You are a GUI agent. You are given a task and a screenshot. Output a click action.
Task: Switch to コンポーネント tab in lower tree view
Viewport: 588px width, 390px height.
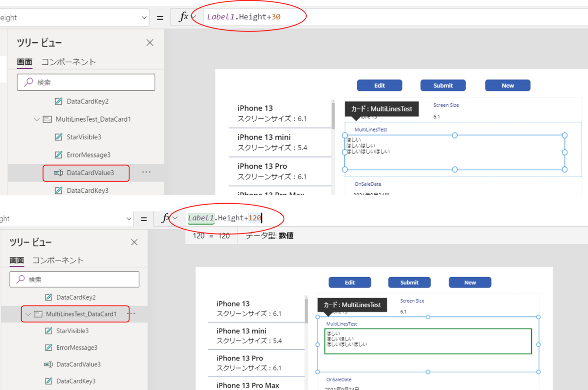[x=58, y=260]
